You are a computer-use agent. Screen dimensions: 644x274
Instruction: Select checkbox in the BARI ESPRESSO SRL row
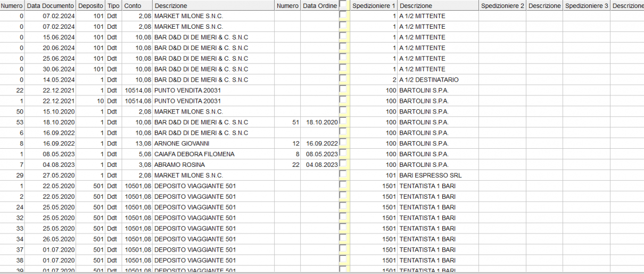(343, 174)
